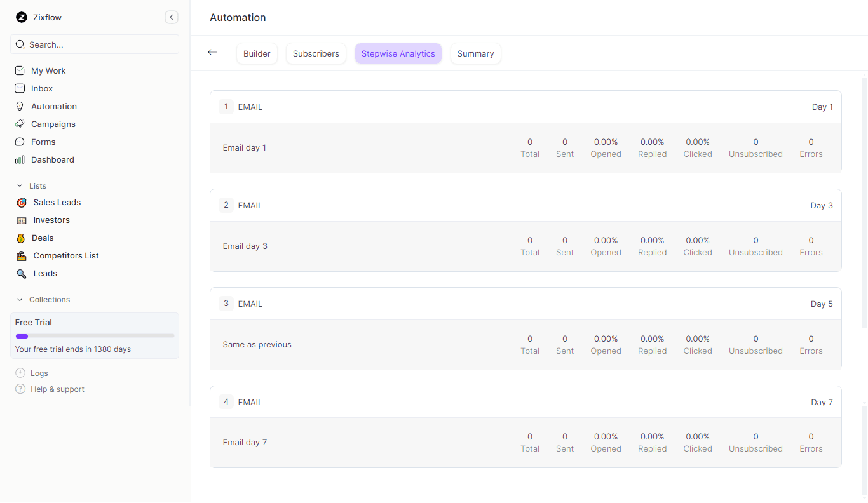Select the Campaigns megaphone icon
Image resolution: width=868 pixels, height=503 pixels.
(x=21, y=124)
